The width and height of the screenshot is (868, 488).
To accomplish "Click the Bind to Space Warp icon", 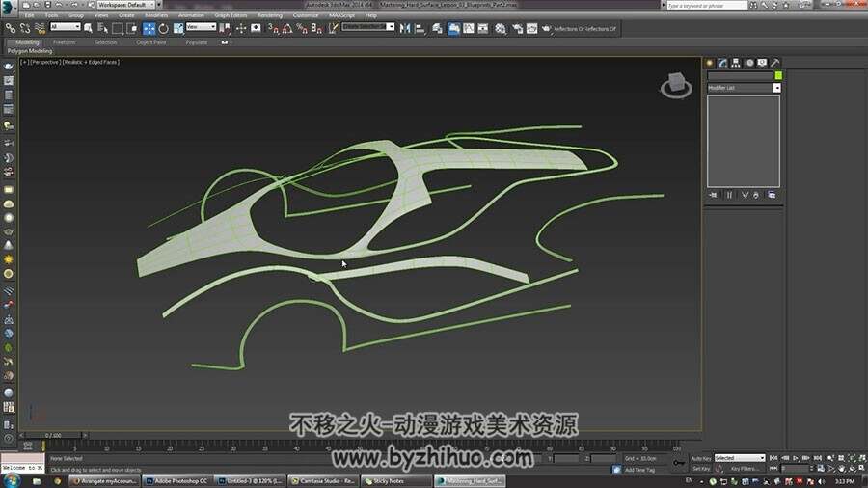I will click(40, 28).
